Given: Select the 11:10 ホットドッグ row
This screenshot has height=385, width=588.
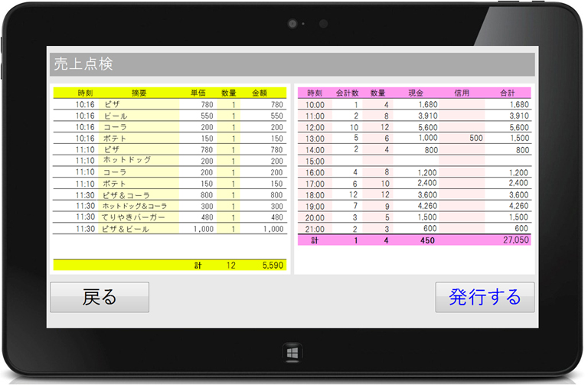Looking at the screenshot, I should 170,161.
